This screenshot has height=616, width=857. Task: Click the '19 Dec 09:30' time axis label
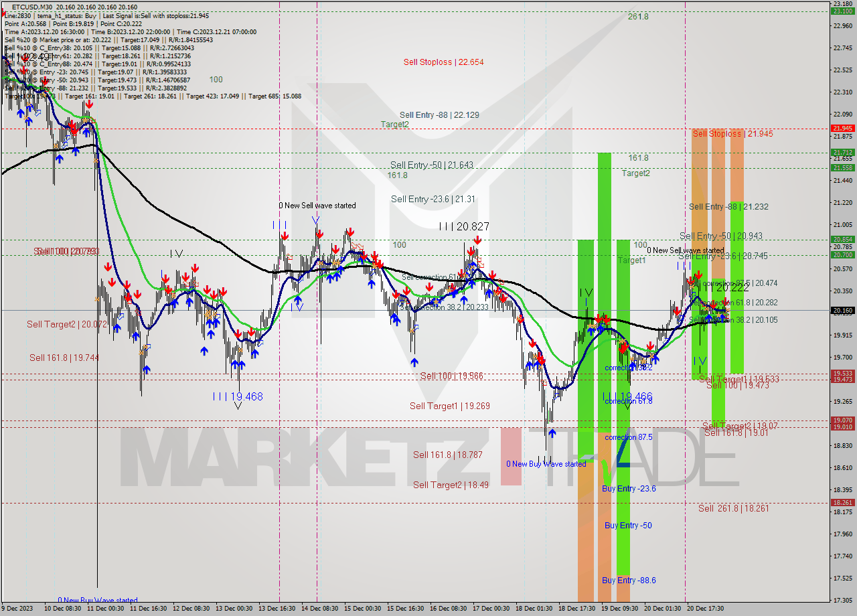click(620, 608)
